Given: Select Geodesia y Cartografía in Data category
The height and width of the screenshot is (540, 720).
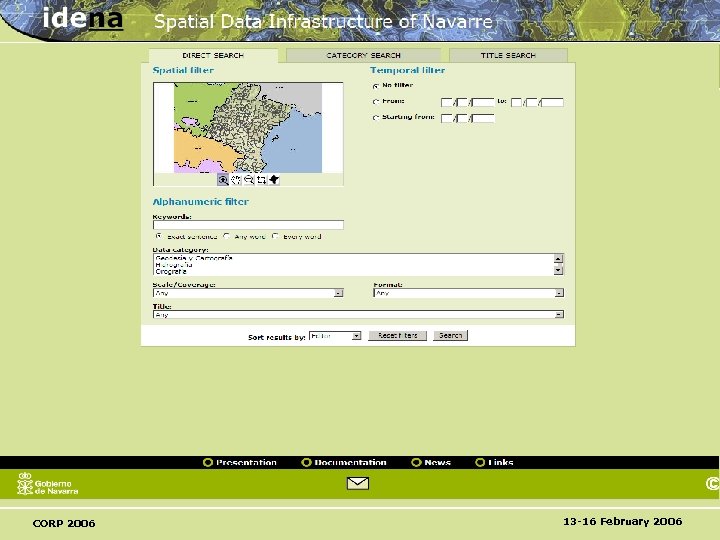Looking at the screenshot, I should 194,259.
